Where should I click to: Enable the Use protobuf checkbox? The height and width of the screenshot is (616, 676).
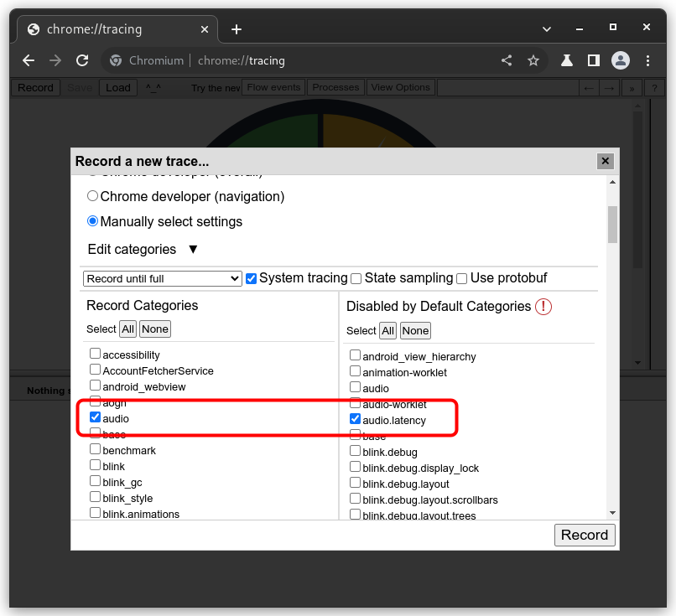[462, 279]
